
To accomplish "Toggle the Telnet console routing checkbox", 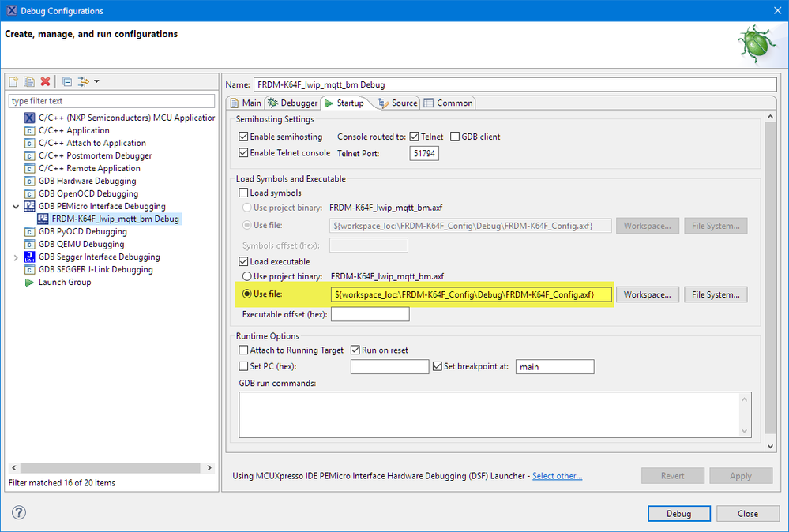I will pyautogui.click(x=414, y=137).
